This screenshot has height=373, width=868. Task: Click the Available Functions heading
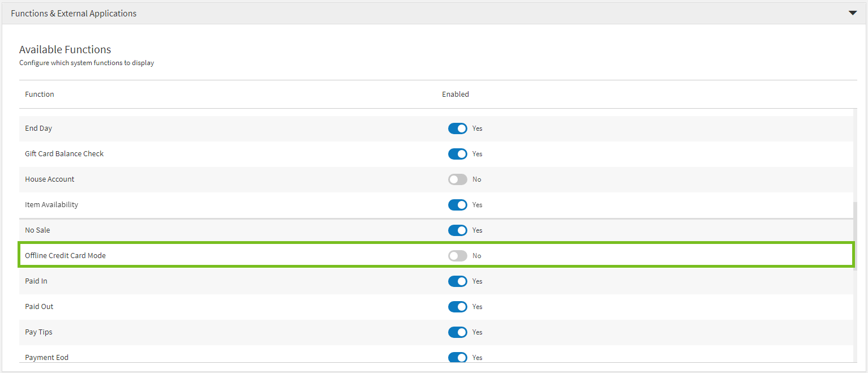tap(65, 50)
